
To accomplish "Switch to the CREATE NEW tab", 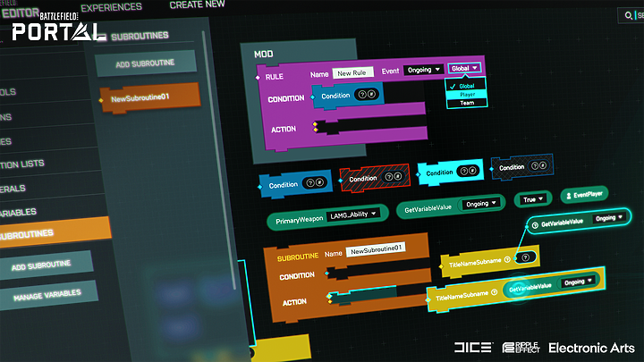I will tap(197, 4).
